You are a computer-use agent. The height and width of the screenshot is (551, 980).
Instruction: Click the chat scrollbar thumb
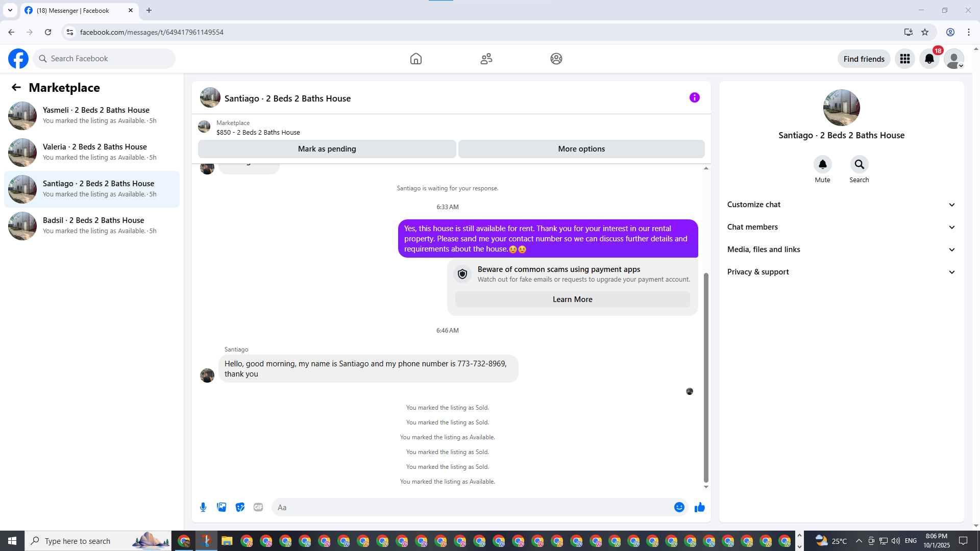point(706,378)
